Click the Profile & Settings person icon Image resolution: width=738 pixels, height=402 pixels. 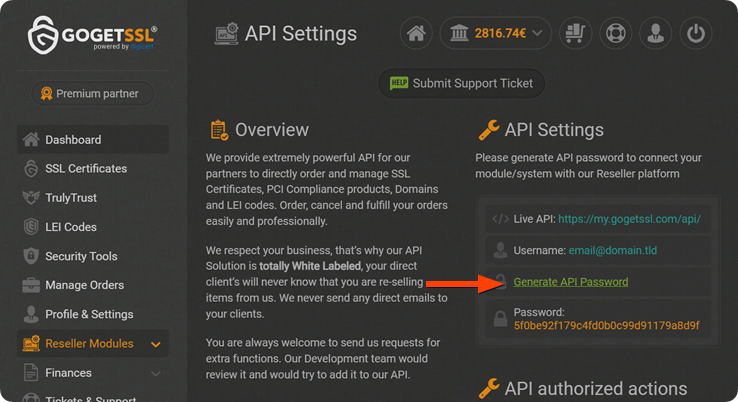pyautogui.click(x=31, y=314)
